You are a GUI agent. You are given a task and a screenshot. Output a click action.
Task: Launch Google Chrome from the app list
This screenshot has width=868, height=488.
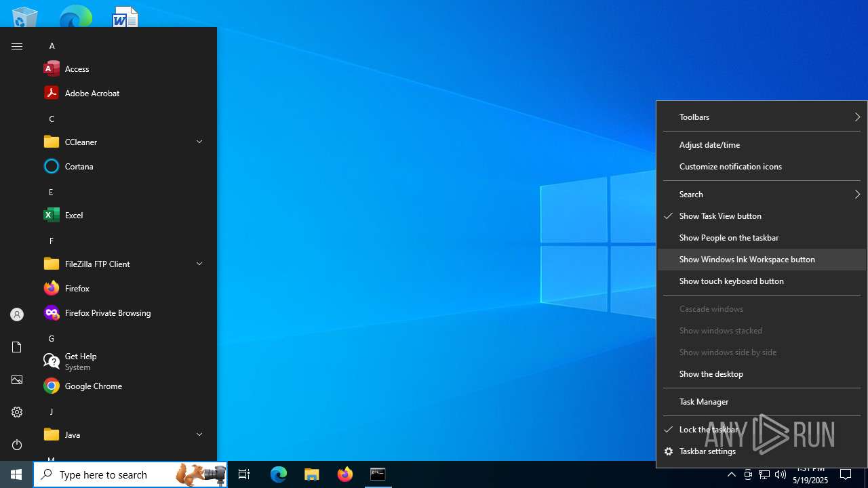[x=125, y=386]
